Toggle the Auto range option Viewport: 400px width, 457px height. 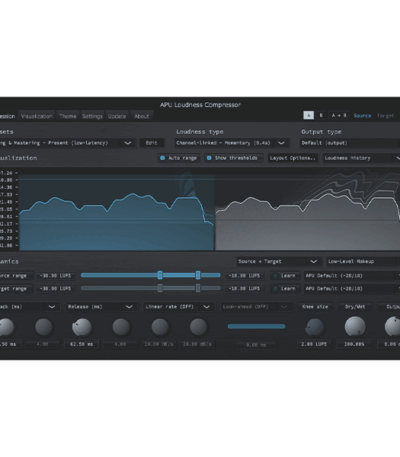click(x=179, y=158)
